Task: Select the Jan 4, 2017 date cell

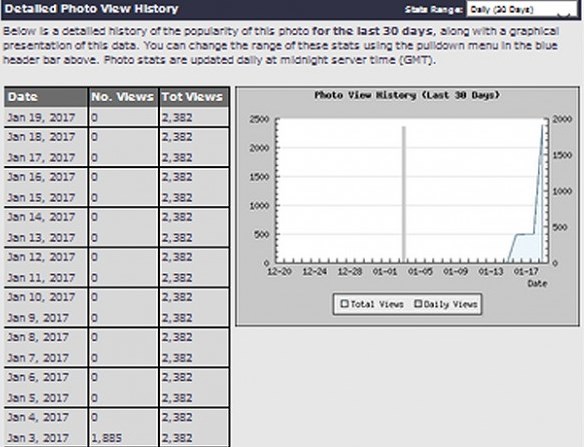Action: tap(46, 418)
